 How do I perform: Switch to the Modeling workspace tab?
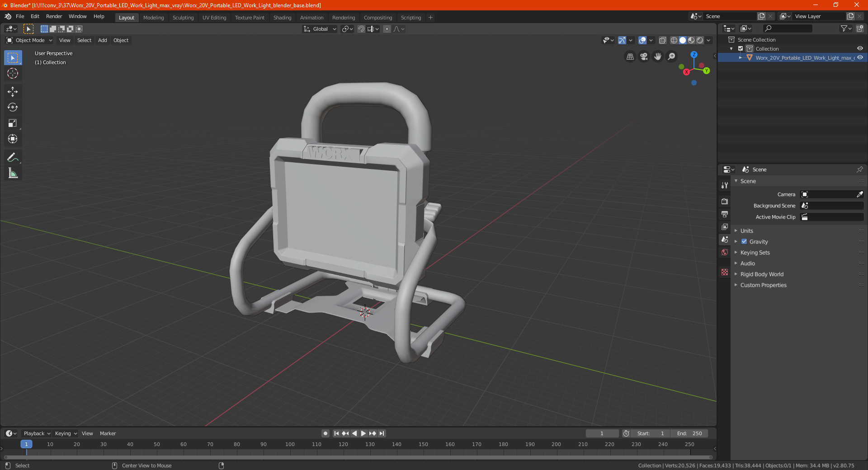[x=153, y=18]
